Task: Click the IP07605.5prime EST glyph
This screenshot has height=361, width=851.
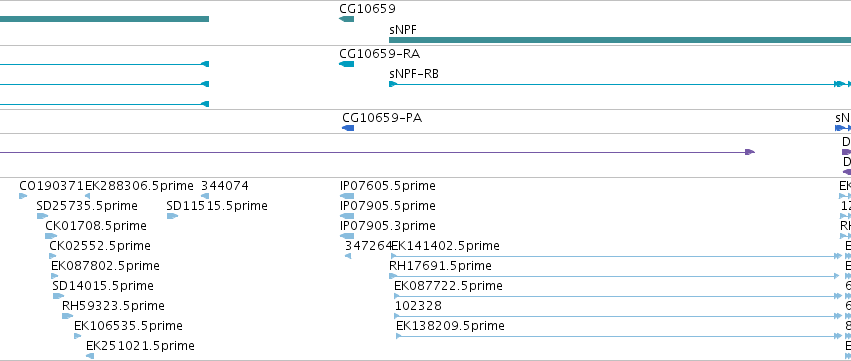Action: (347, 196)
